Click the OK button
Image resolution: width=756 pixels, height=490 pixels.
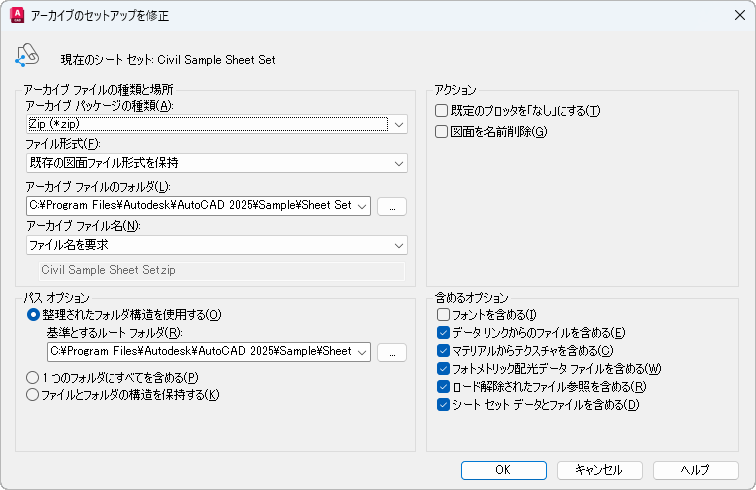pos(503,470)
